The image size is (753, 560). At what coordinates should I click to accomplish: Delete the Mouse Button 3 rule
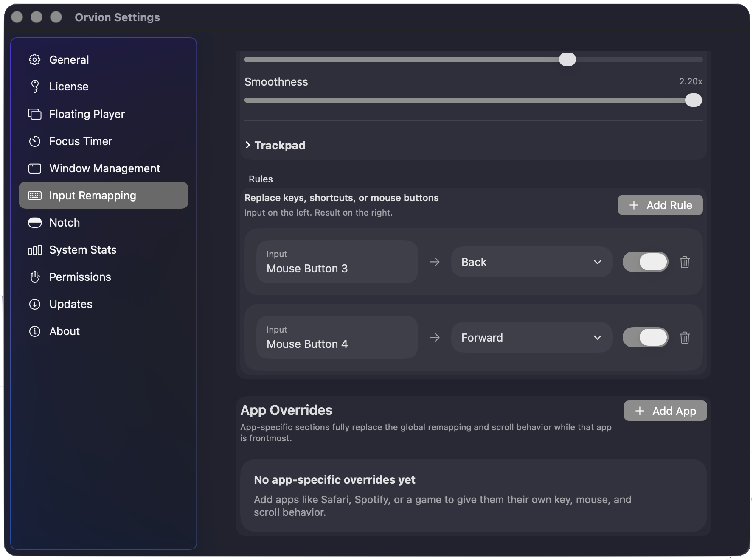pyautogui.click(x=685, y=262)
